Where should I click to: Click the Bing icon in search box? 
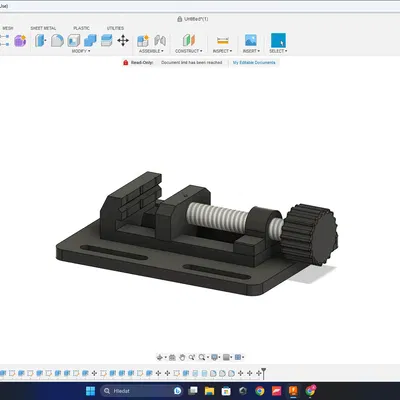click(x=177, y=391)
